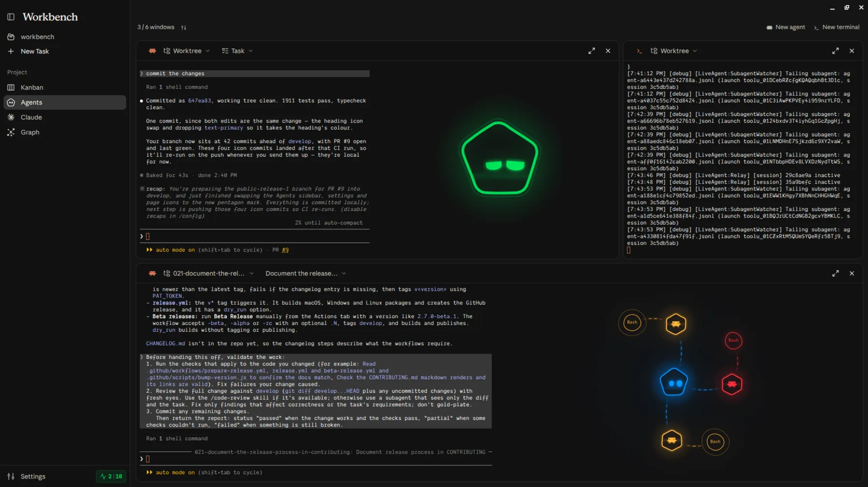This screenshot has width=868, height=487.
Task: Expand the Task dropdown
Action: (x=237, y=51)
